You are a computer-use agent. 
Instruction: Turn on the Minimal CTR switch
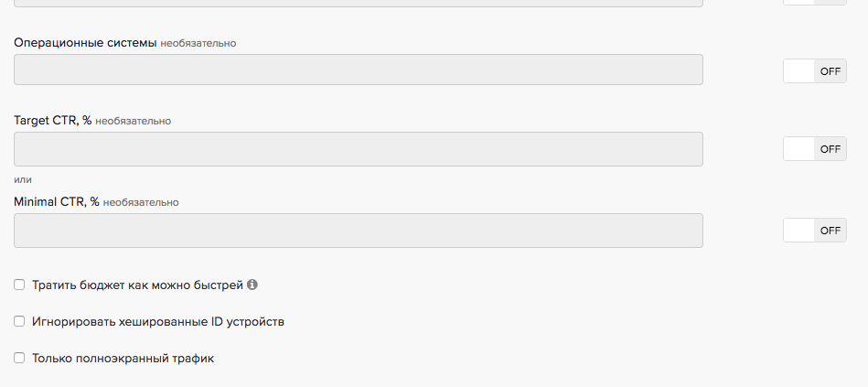(x=814, y=231)
